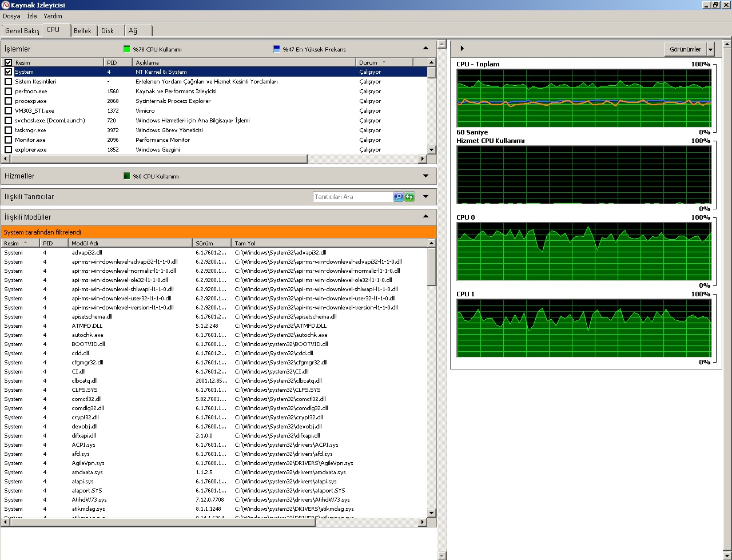
Task: Open the Dosya menu
Action: [11, 16]
